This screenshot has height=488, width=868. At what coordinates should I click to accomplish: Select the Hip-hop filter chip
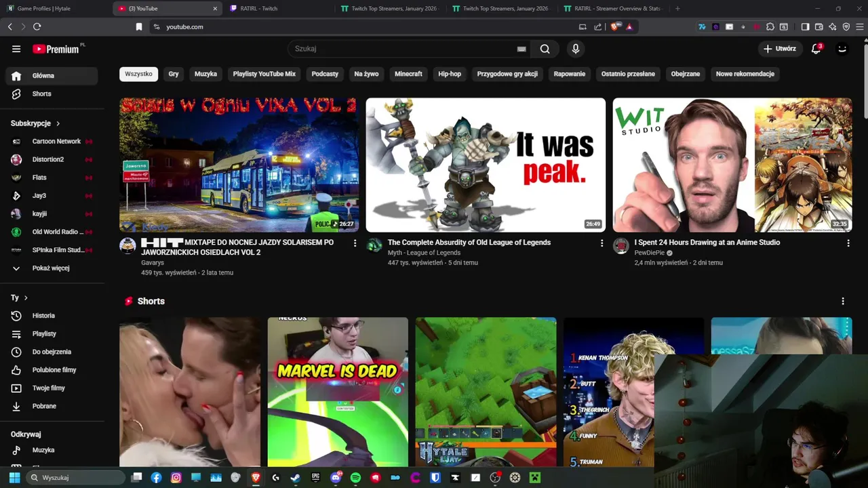[x=450, y=74]
